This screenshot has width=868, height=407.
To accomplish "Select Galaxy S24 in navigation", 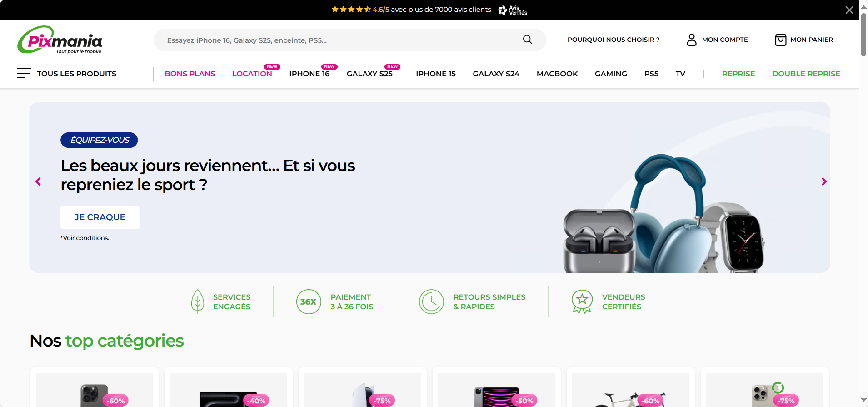I will pos(496,74).
